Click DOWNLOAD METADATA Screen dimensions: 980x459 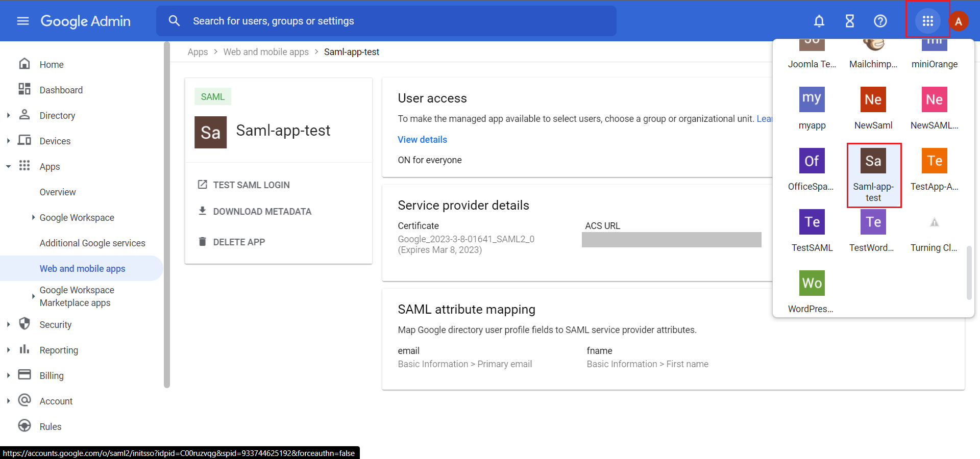click(255, 211)
